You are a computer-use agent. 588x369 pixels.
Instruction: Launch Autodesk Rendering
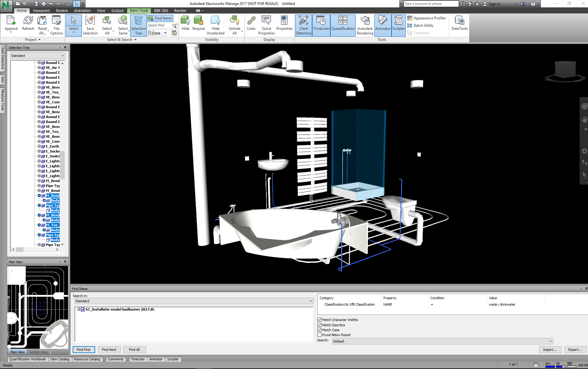click(x=365, y=25)
